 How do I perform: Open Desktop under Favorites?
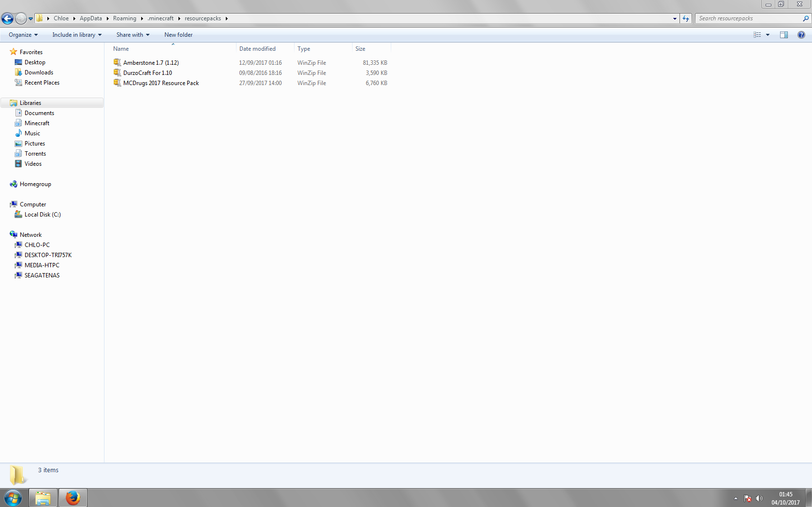(35, 62)
